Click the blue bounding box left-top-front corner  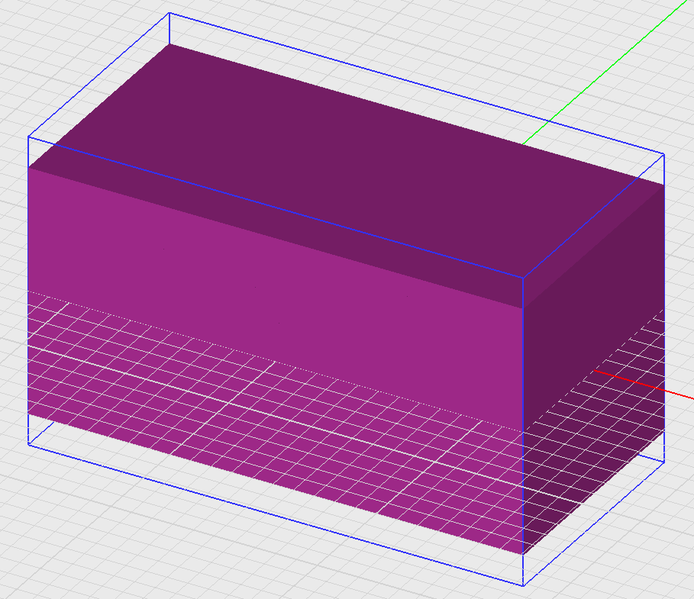pos(27,138)
